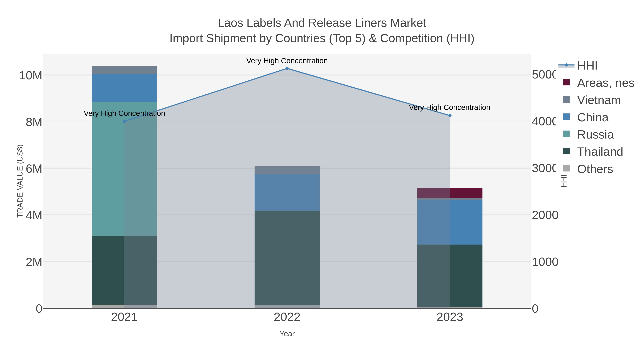
Task: Click the 2022 x-axis year label
Action: (287, 317)
